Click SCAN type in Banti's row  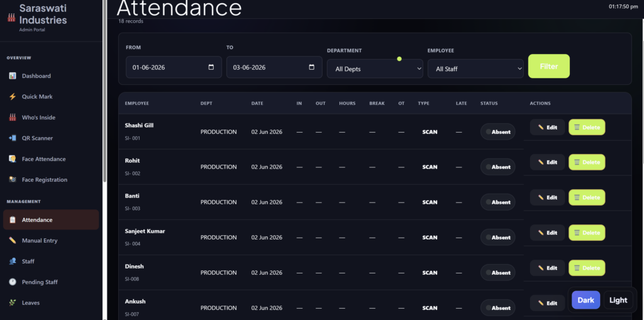click(430, 202)
